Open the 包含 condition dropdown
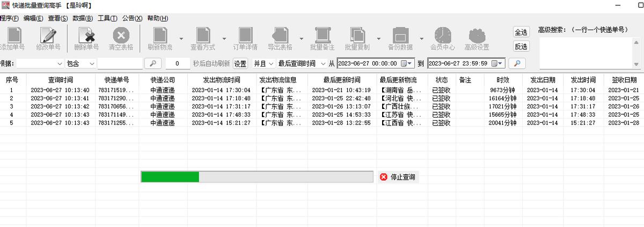 click(80, 63)
